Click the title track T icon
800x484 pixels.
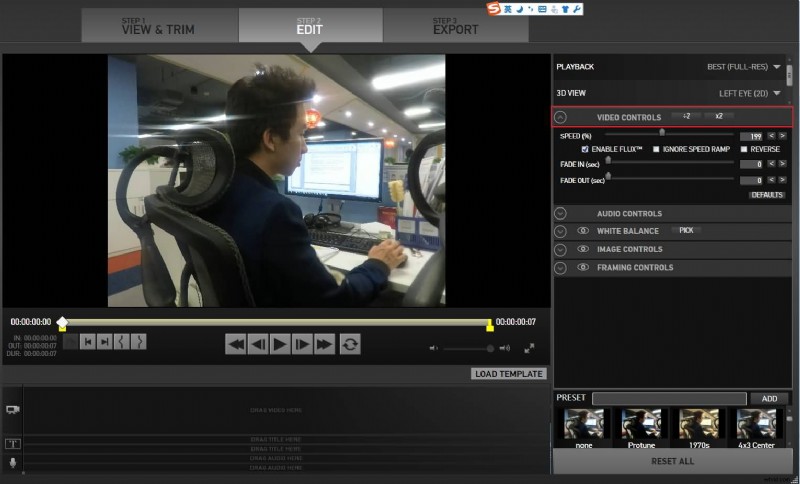click(13, 444)
